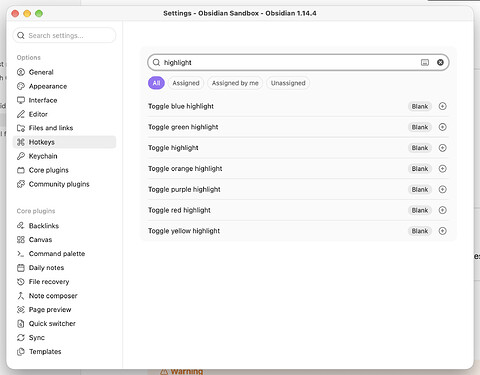
Task: Switch to Editor settings
Action: pyautogui.click(x=64, y=114)
